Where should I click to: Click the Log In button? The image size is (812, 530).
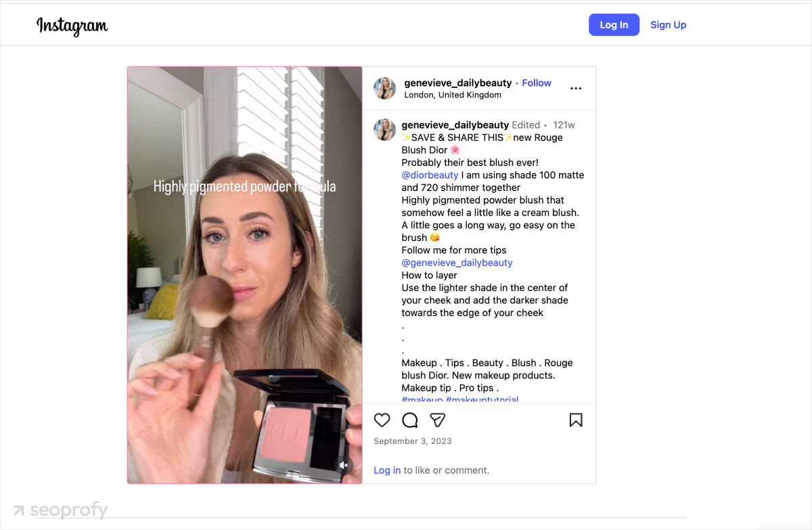(613, 24)
